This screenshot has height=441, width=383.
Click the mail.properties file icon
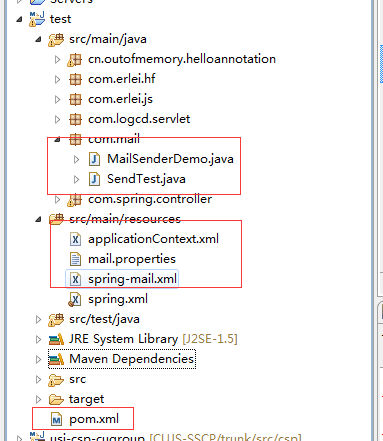[75, 259]
